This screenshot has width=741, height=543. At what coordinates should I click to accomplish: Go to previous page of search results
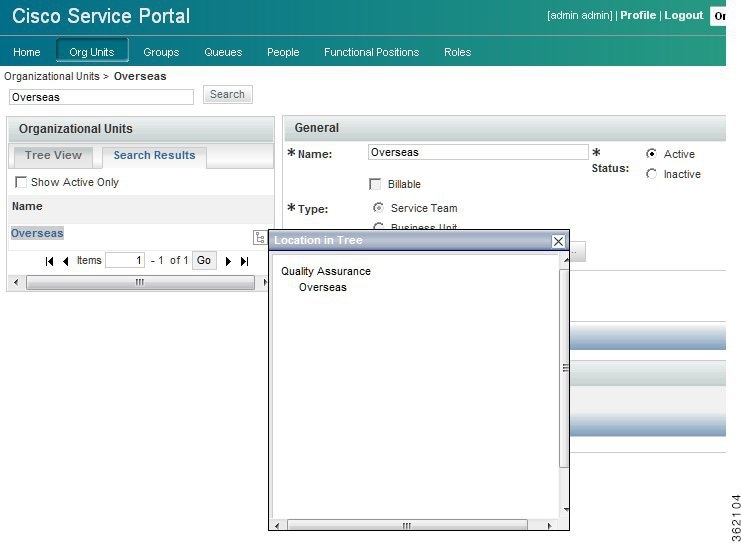pyautogui.click(x=66, y=261)
